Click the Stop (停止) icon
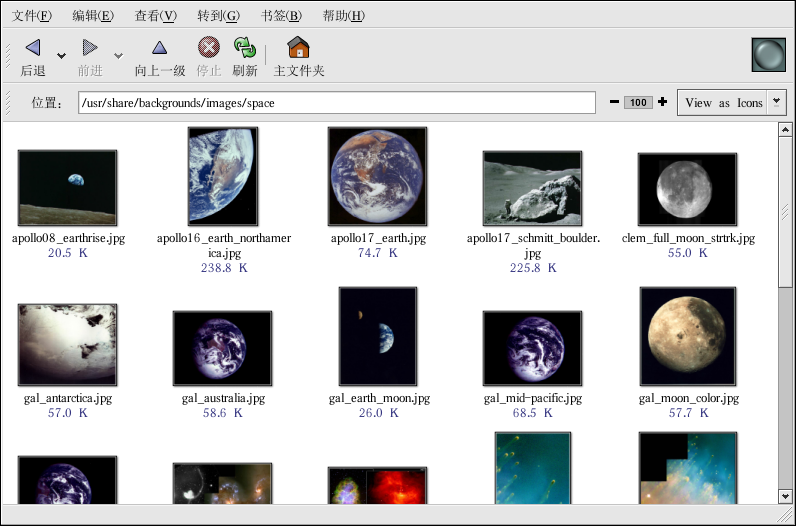Image resolution: width=796 pixels, height=526 pixels. click(208, 48)
